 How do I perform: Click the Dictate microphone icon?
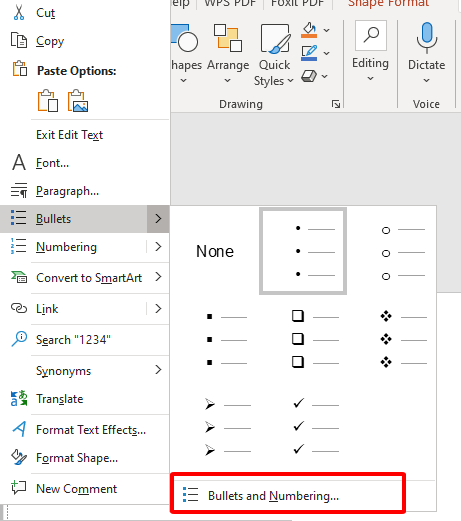[426, 38]
